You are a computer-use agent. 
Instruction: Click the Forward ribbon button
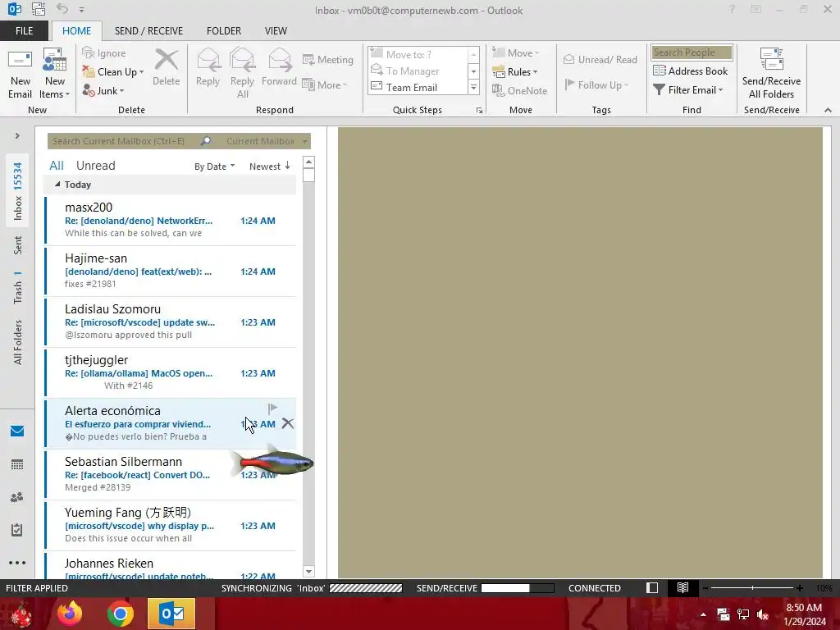pyautogui.click(x=279, y=67)
